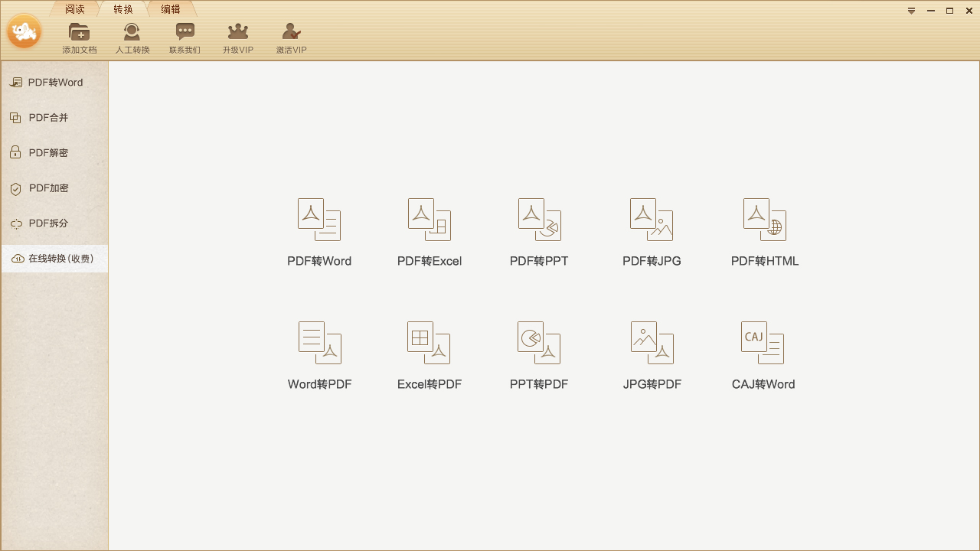
Task: Click the PDF转JPG conversion icon
Action: coord(652,220)
